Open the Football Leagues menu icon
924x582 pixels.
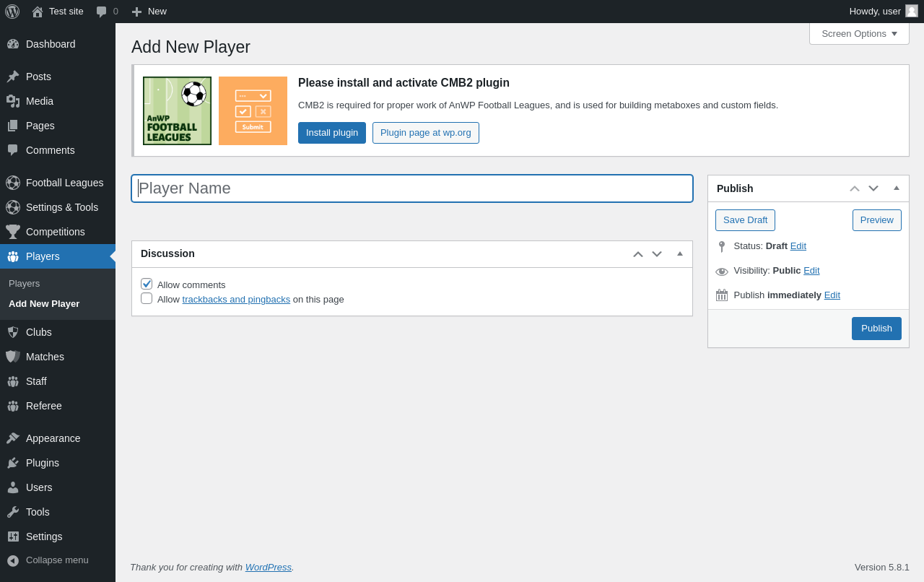tap(13, 183)
